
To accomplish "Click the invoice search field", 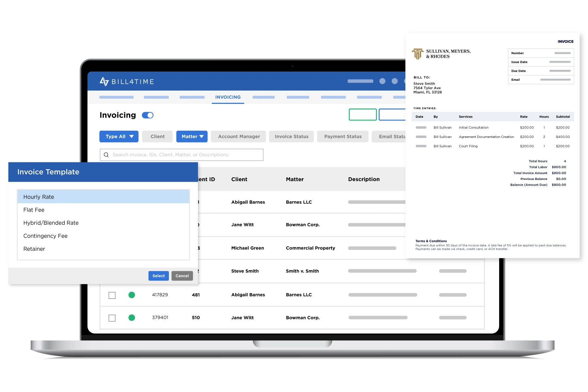I will [182, 155].
